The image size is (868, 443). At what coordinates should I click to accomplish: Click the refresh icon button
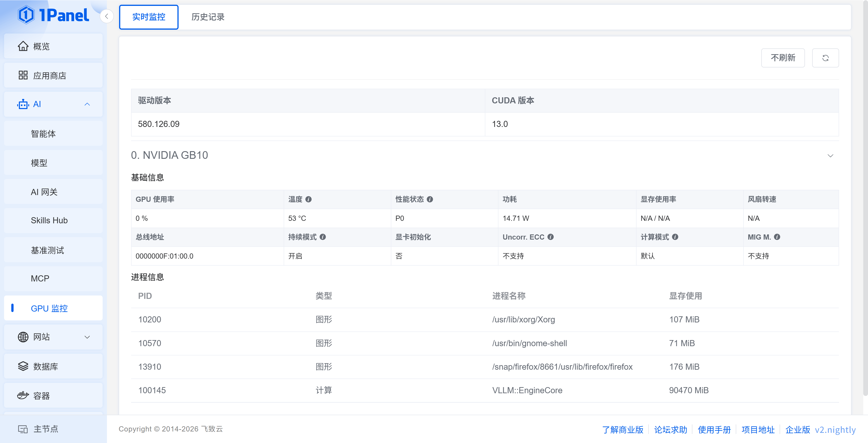[x=825, y=58]
